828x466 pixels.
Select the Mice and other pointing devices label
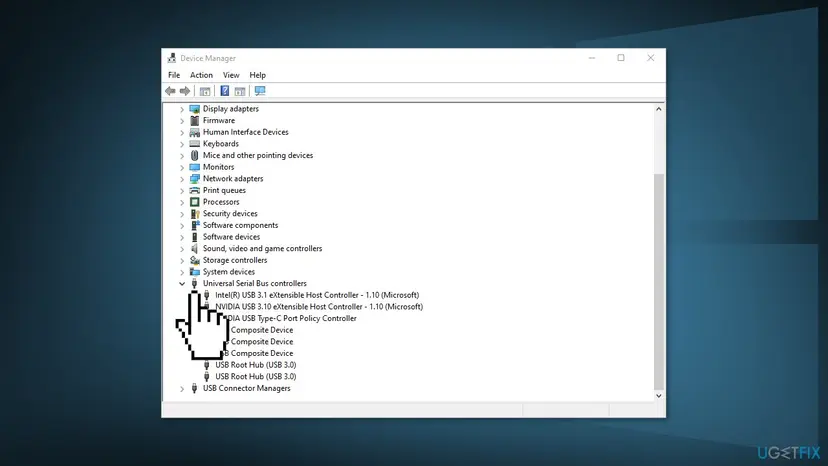[258, 155]
